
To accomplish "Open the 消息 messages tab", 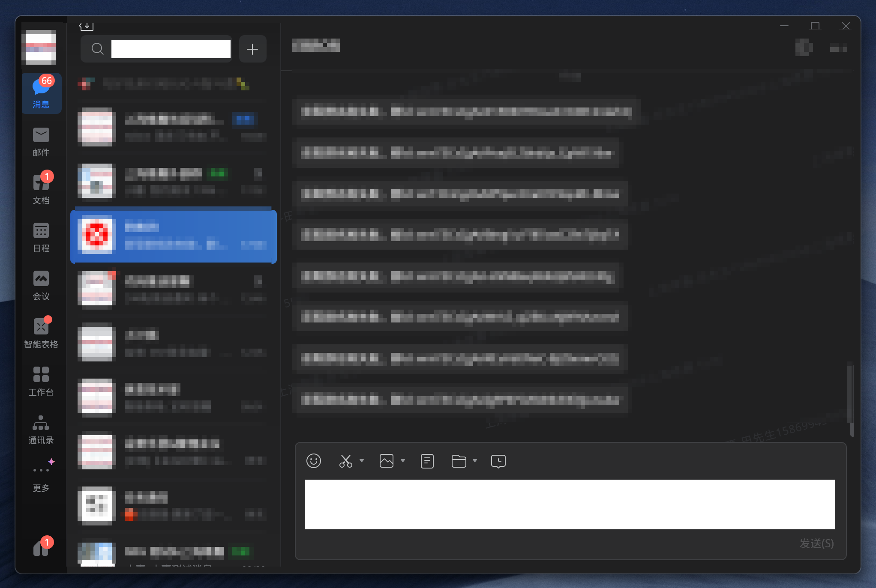I will click(x=42, y=93).
